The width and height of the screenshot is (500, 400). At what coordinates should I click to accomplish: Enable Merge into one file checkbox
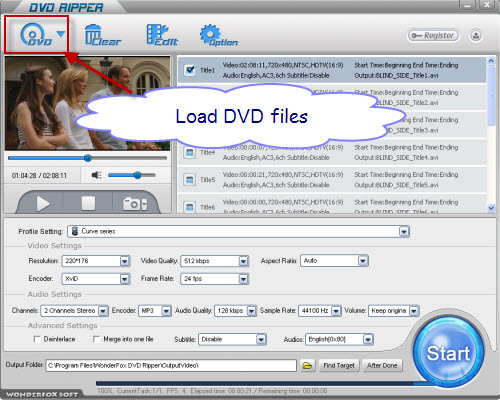coord(96,339)
